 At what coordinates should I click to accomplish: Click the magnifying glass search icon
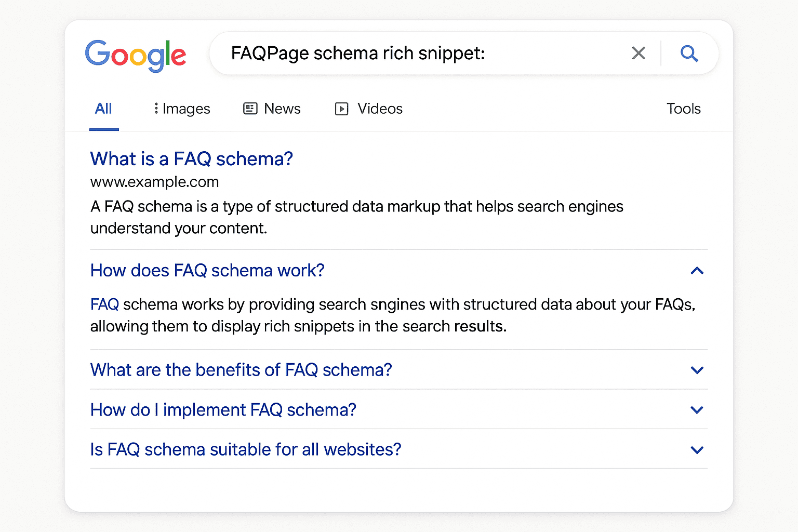click(689, 53)
